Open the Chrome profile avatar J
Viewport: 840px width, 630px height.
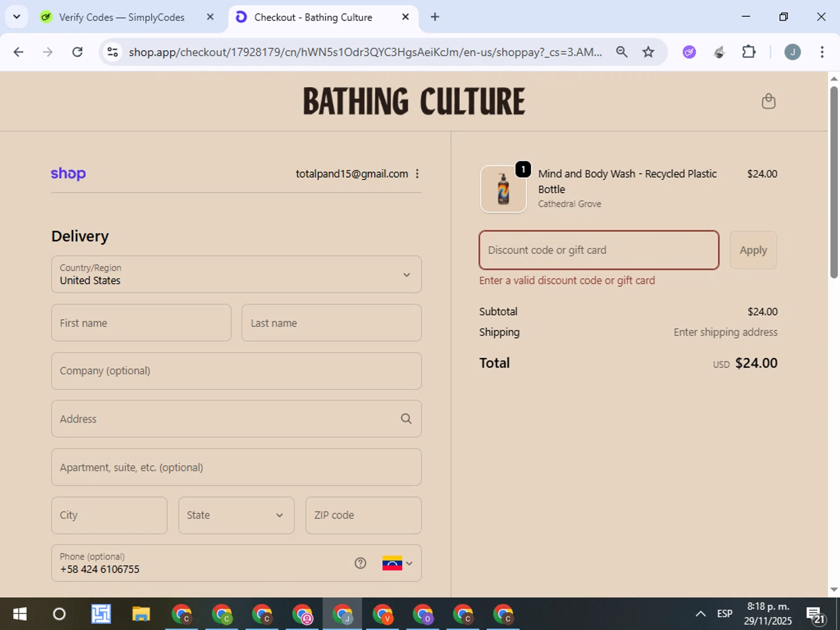792,52
